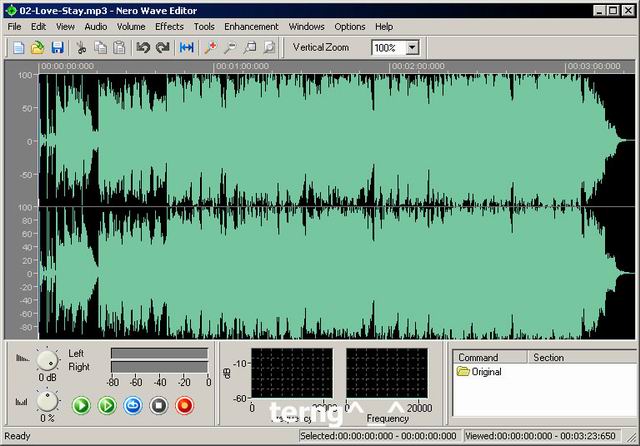The height and width of the screenshot is (446, 640).
Task: Open the Effects menu
Action: click(x=169, y=27)
